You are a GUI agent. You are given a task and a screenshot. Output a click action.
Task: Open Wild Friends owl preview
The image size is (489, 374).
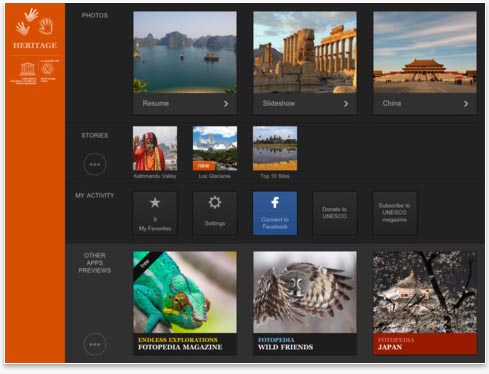(x=305, y=292)
